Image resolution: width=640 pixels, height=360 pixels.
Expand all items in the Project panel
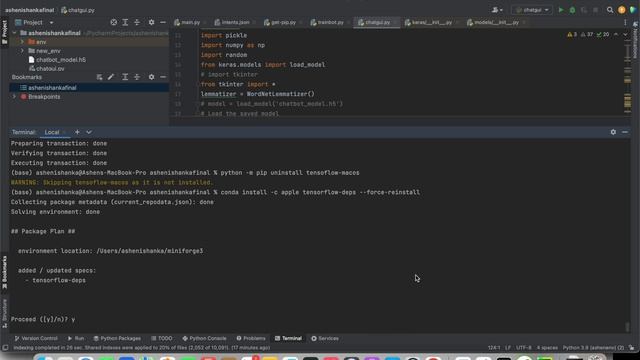pos(125,22)
